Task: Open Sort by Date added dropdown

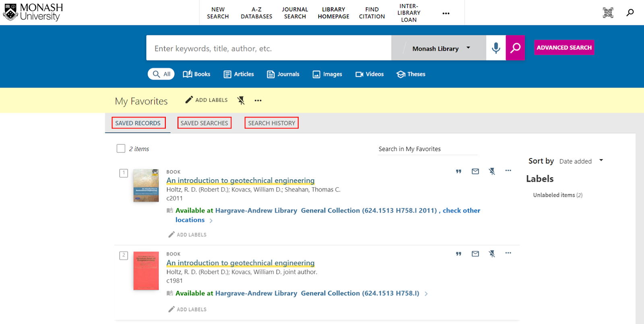Action: tap(581, 161)
